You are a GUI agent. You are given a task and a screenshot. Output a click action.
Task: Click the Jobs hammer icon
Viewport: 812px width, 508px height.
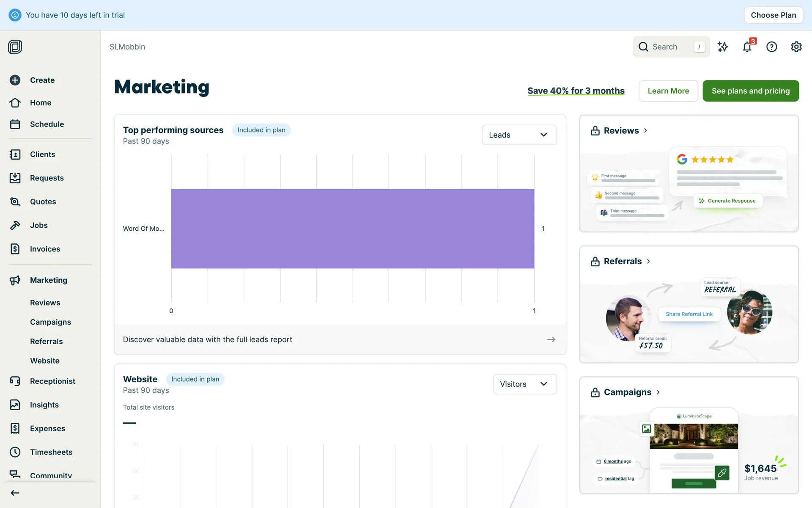point(15,225)
